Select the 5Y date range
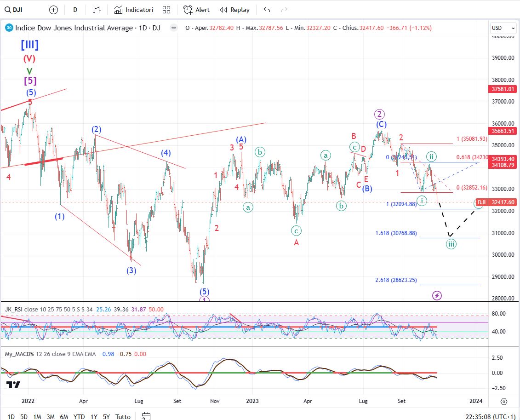 [x=106, y=416]
